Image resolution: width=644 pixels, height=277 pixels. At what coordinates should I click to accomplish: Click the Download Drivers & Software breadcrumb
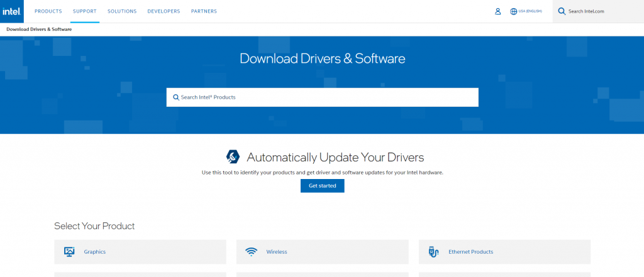point(39,30)
